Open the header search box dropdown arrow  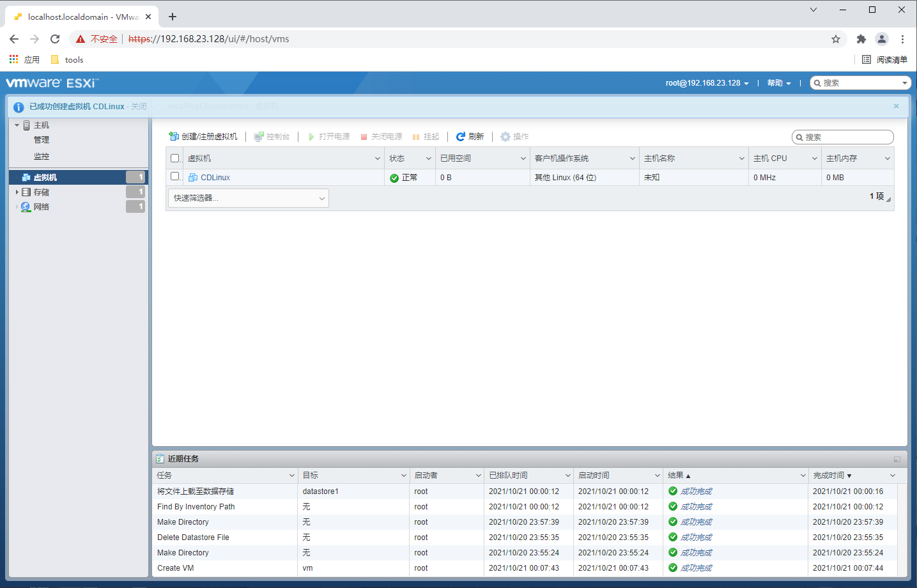pyautogui.click(x=905, y=83)
